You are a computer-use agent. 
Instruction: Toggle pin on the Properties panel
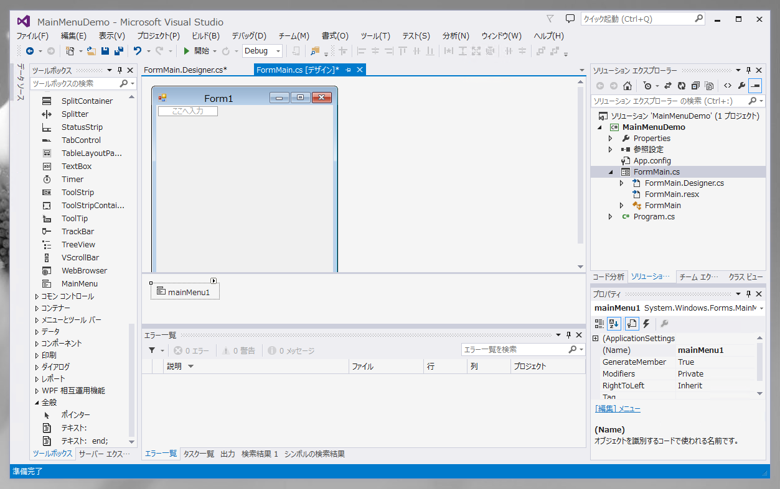(x=748, y=294)
